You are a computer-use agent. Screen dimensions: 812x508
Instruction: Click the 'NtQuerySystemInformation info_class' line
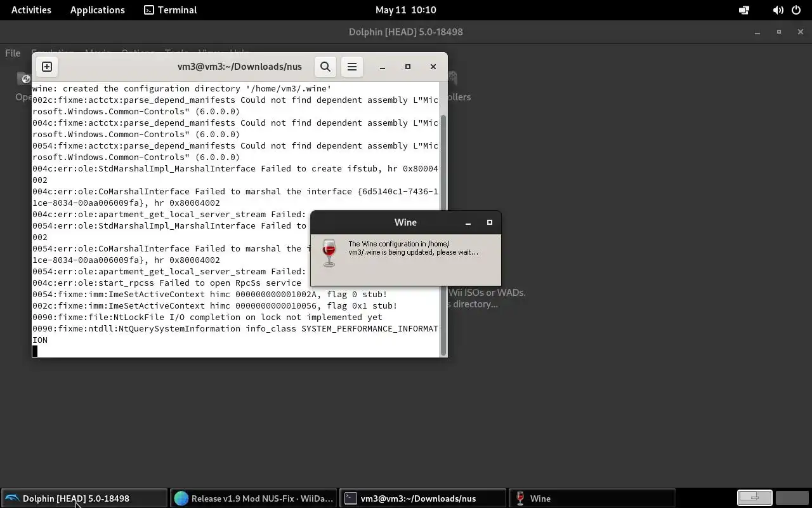(x=235, y=335)
